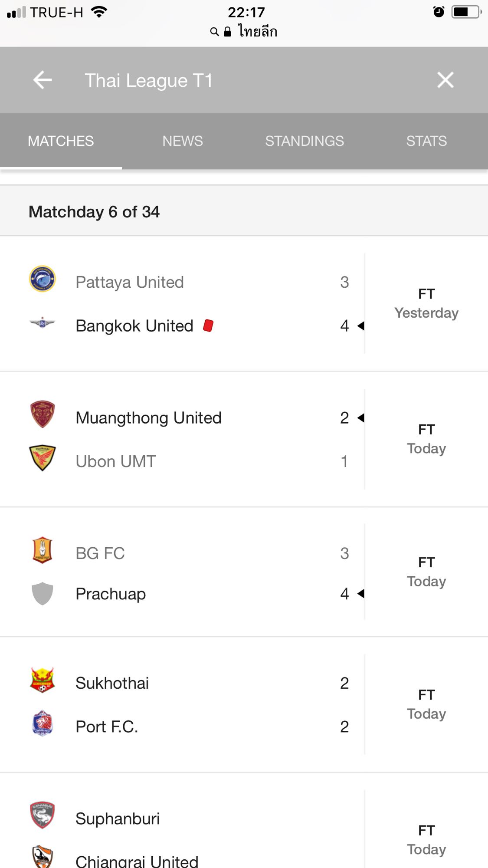488x868 pixels.
Task: Click the search field in the address bar
Action: [x=244, y=32]
